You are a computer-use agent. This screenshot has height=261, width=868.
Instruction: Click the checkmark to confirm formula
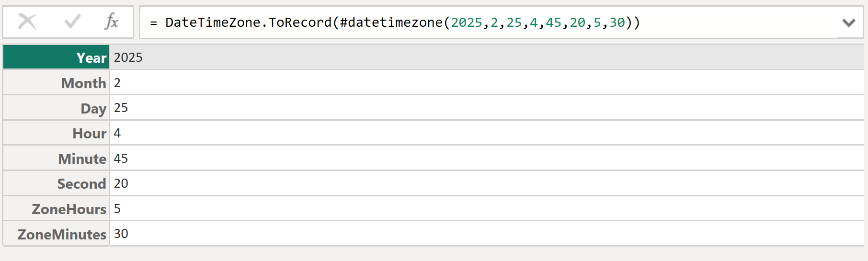point(72,22)
